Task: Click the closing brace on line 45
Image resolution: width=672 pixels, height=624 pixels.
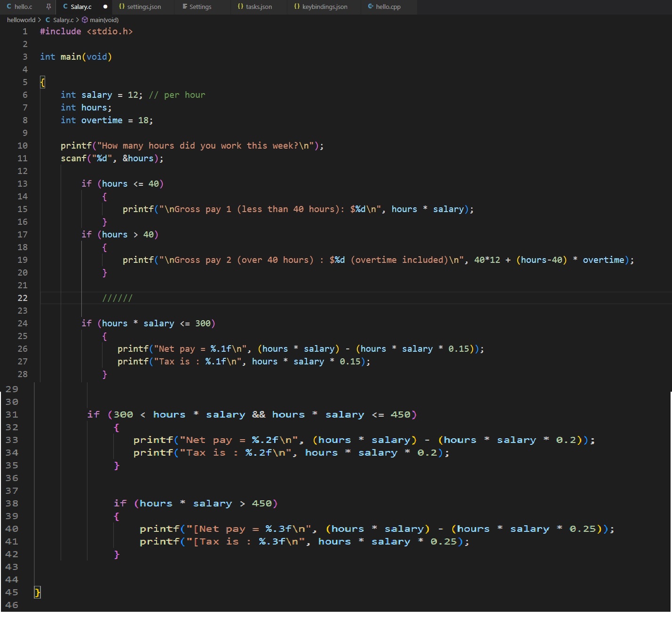Action: (38, 592)
